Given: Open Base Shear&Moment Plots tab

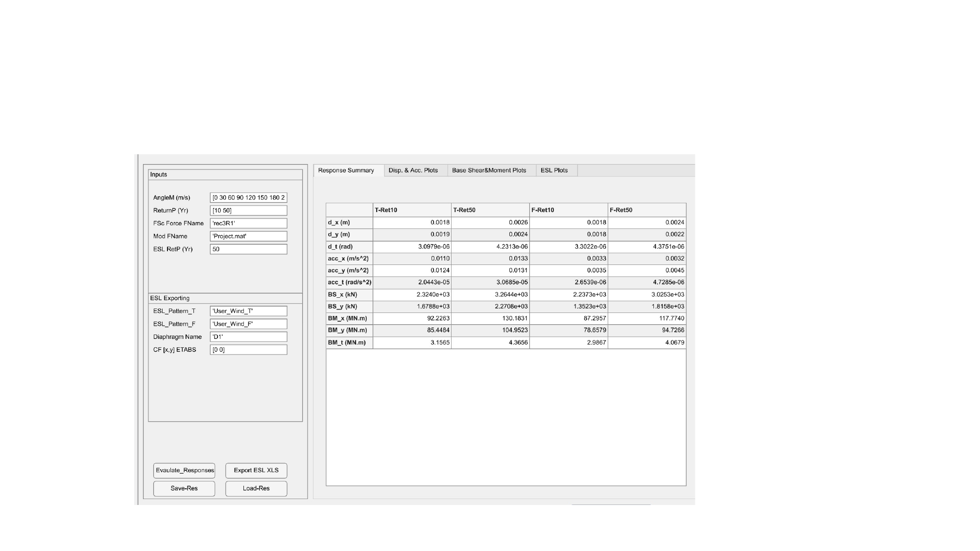Looking at the screenshot, I should coord(489,170).
